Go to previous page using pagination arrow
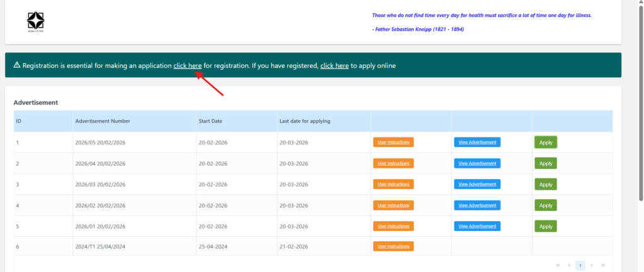The image size is (644, 272). coord(569,266)
